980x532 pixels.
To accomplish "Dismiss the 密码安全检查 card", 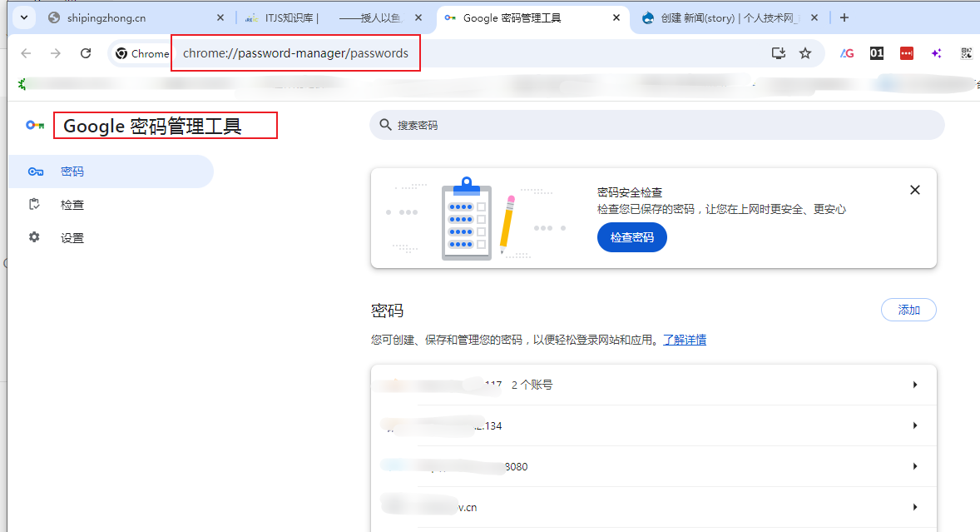I will pyautogui.click(x=915, y=190).
